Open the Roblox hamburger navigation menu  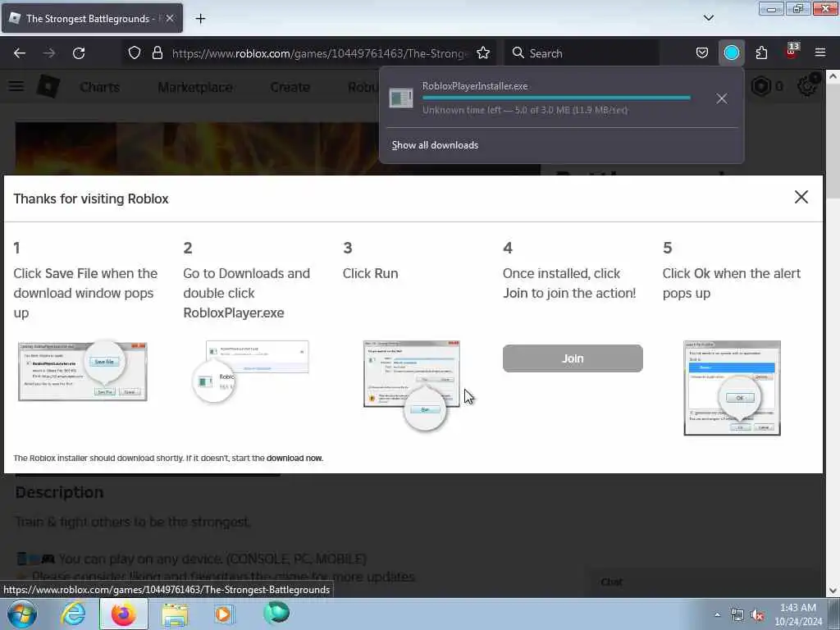pyautogui.click(x=16, y=85)
